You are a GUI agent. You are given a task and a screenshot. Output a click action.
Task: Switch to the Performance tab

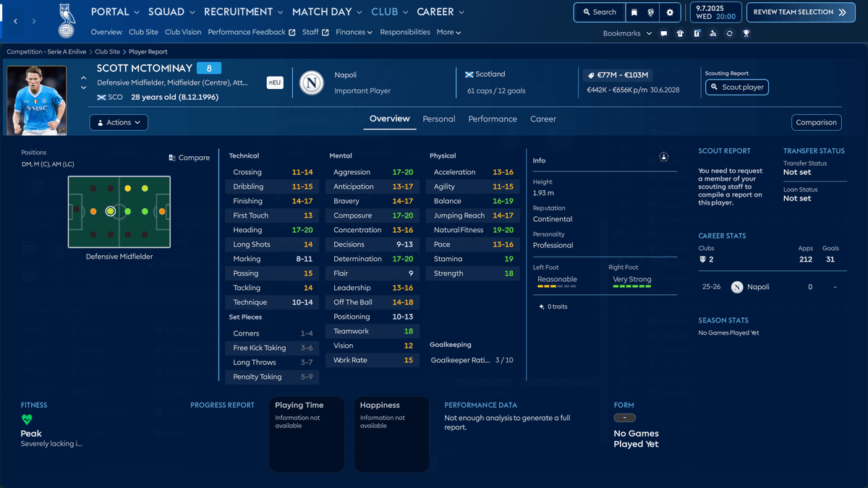(493, 119)
